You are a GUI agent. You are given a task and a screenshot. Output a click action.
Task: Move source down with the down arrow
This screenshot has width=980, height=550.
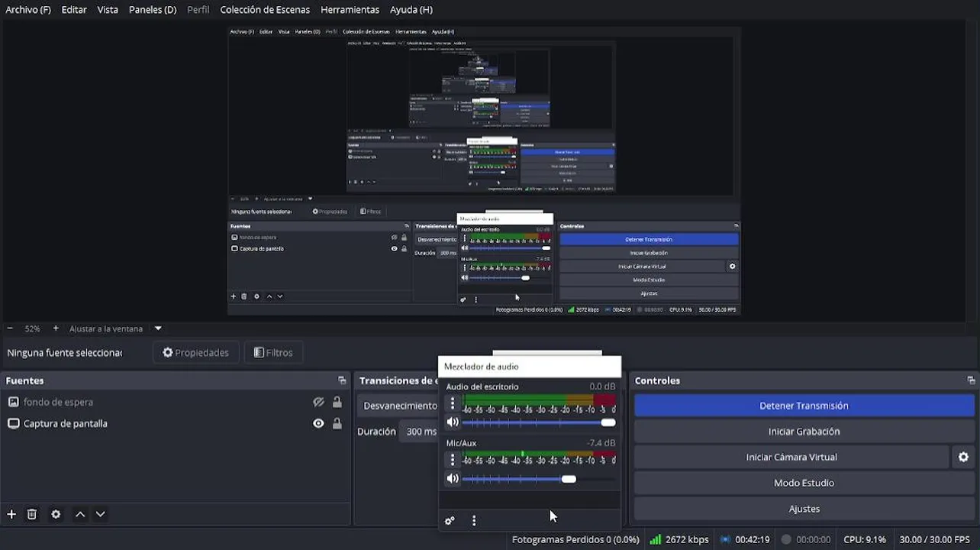click(100, 514)
